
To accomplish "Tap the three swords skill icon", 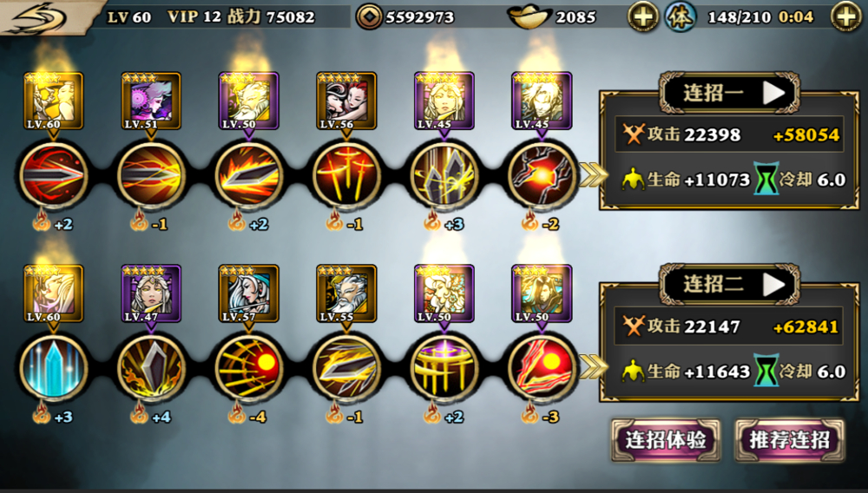I will coord(346,175).
